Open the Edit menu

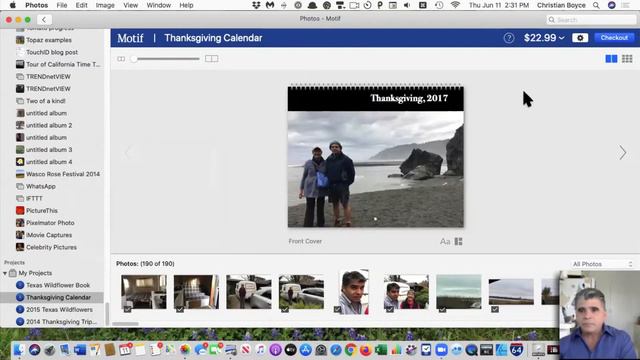[x=81, y=5]
